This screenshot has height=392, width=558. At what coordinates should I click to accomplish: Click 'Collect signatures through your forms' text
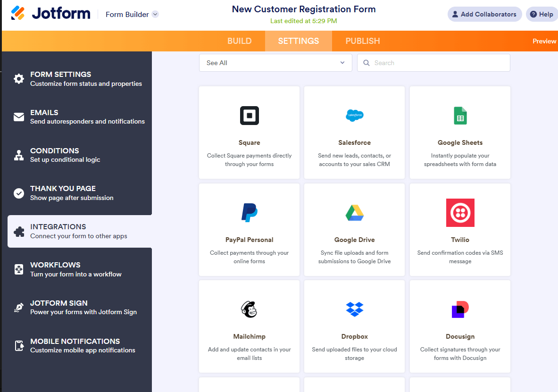460,354
